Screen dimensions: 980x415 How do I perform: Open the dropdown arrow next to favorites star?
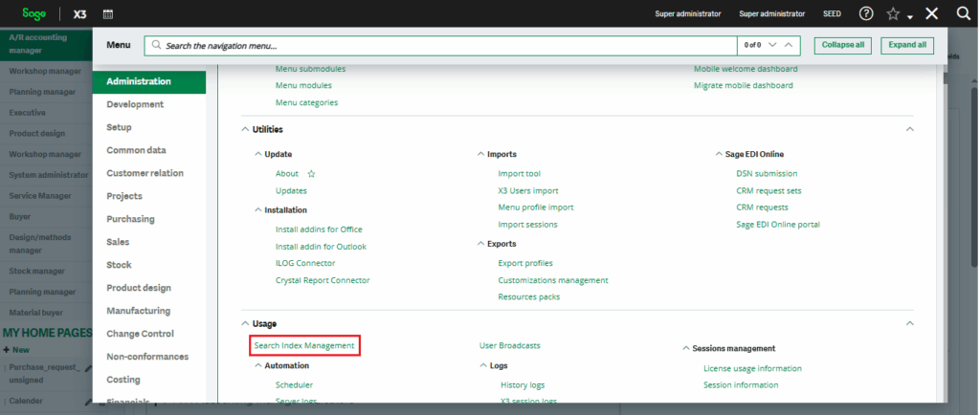click(910, 17)
